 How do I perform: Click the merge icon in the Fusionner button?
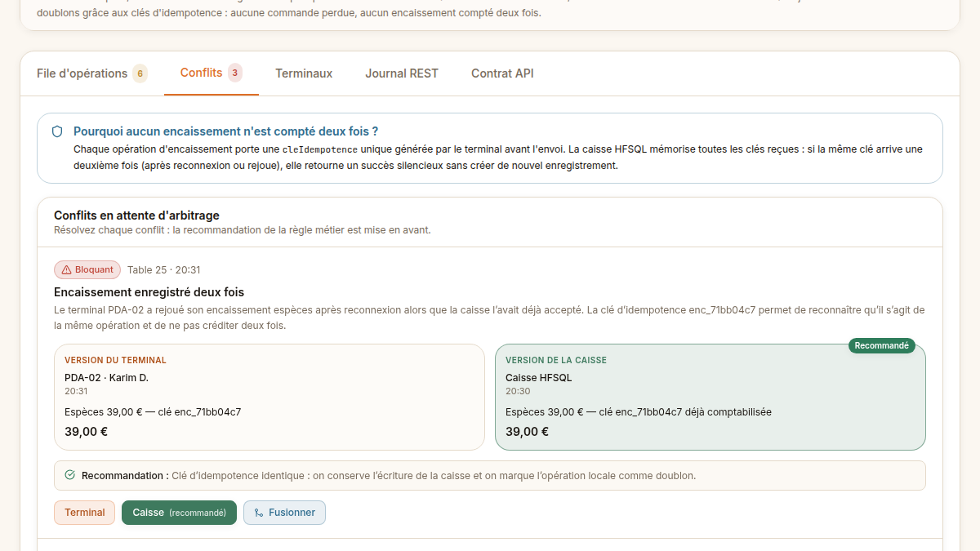(259, 513)
